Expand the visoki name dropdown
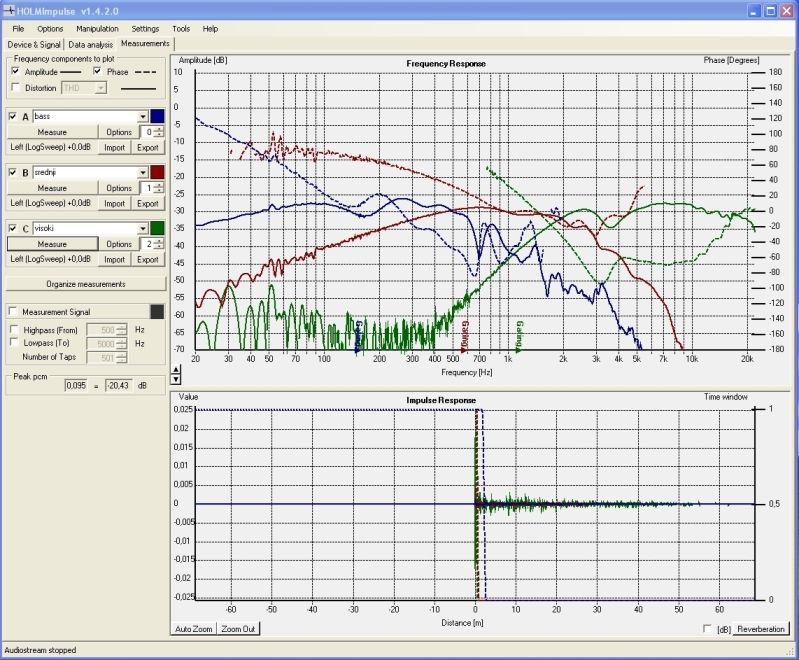Image resolution: width=799 pixels, height=660 pixels. pos(143,228)
